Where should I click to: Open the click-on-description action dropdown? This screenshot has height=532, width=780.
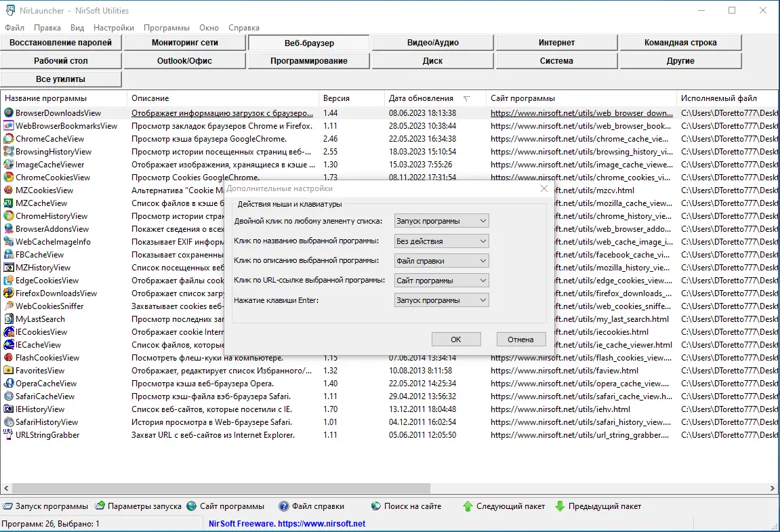[441, 261]
